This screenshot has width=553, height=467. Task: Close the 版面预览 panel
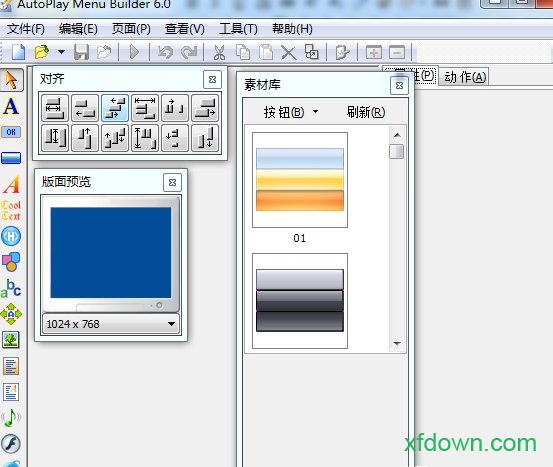pos(172,182)
